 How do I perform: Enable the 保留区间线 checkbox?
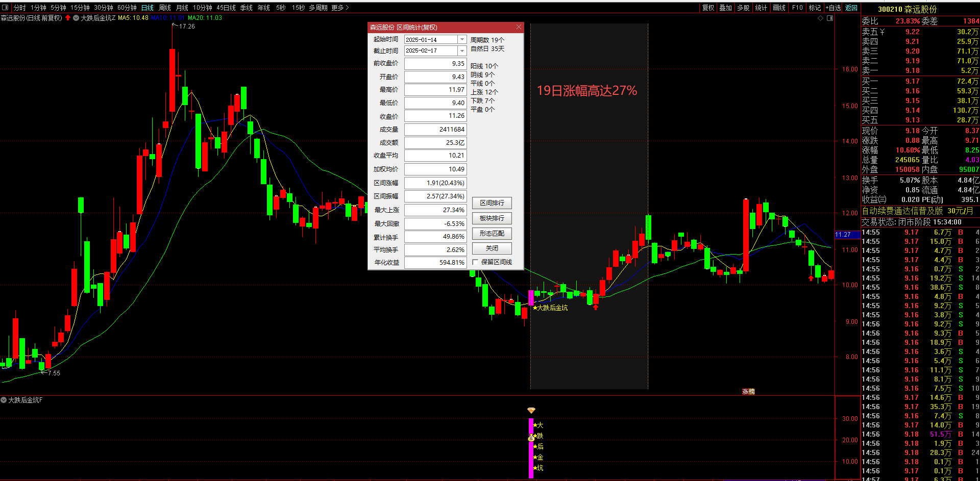pyautogui.click(x=476, y=262)
